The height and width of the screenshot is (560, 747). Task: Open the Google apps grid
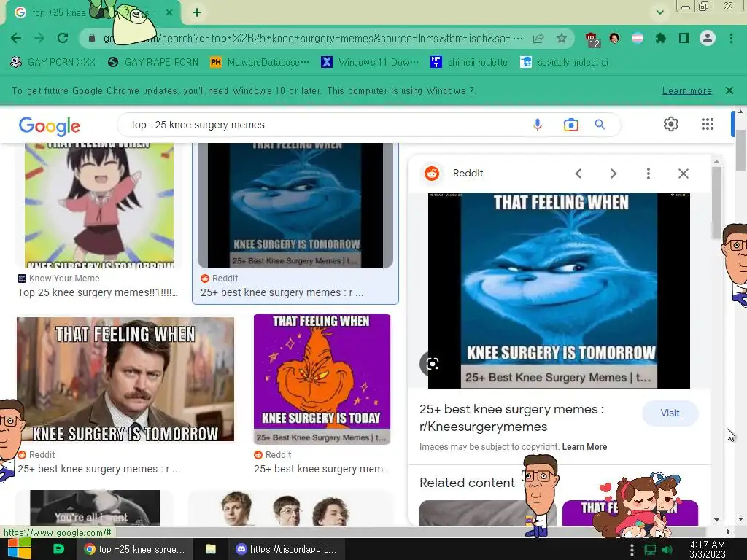pyautogui.click(x=708, y=124)
